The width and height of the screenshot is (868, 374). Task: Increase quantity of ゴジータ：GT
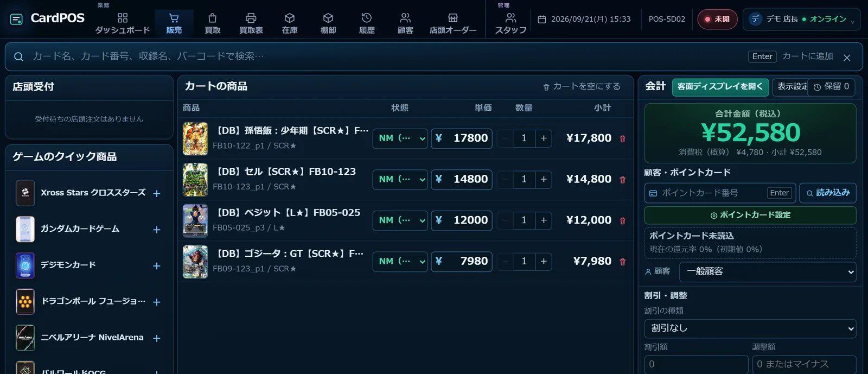pos(544,261)
